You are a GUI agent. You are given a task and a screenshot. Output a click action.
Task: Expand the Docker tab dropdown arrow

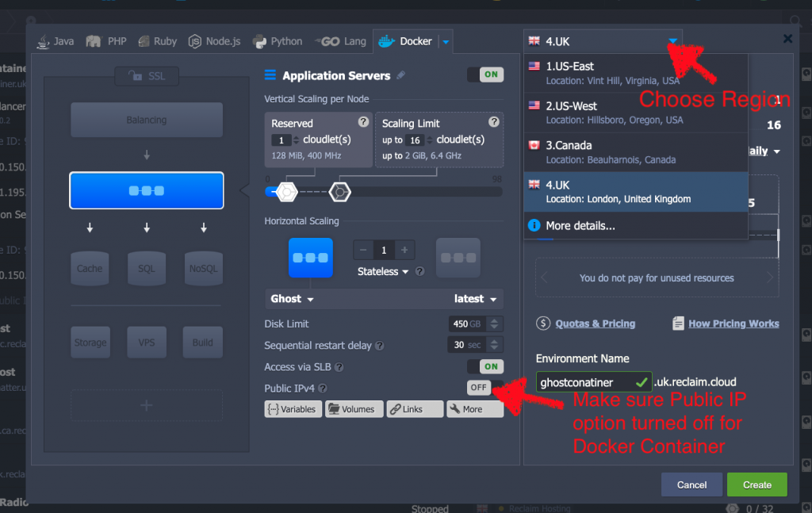click(446, 41)
